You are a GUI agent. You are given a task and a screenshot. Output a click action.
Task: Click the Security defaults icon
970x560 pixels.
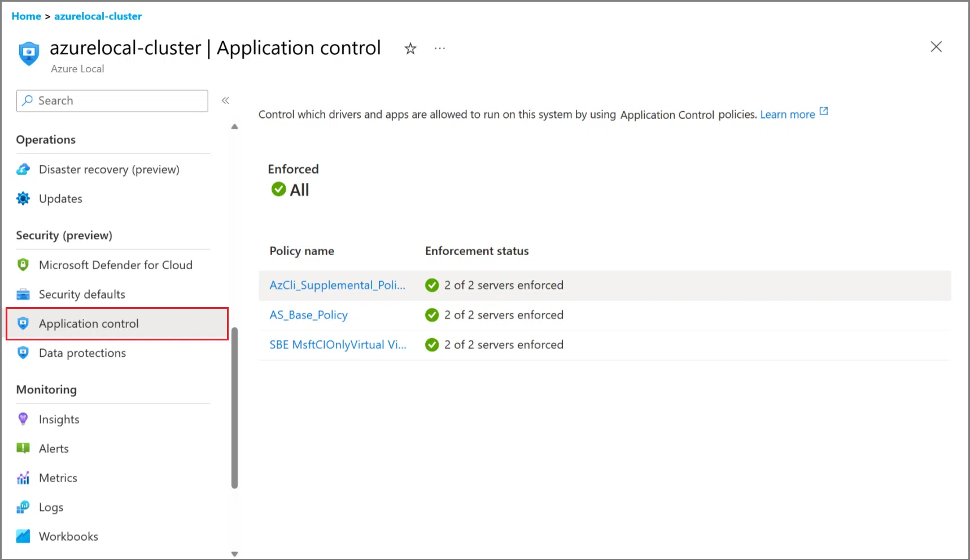23,294
